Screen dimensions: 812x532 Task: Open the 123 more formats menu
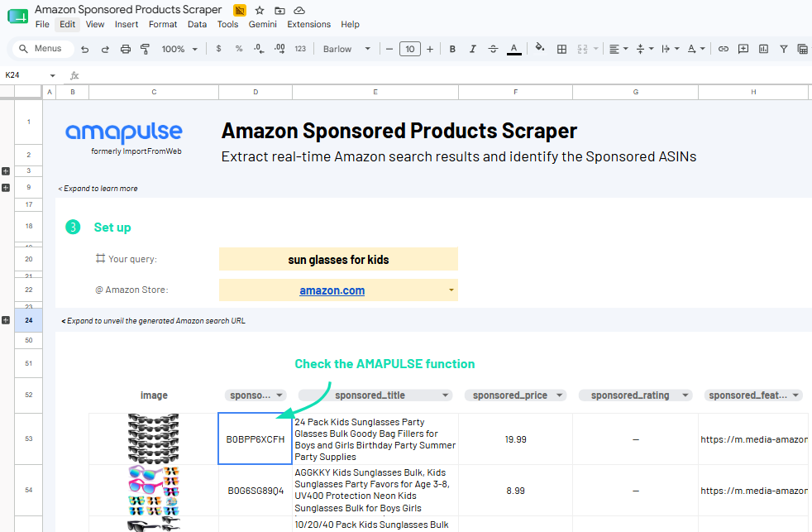(x=300, y=49)
